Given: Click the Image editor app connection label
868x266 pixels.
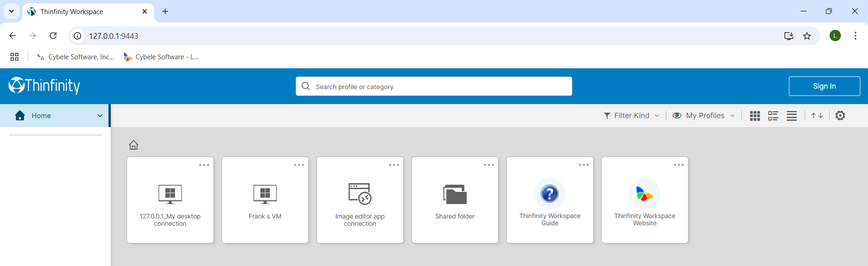Looking at the screenshot, I should tap(360, 220).
